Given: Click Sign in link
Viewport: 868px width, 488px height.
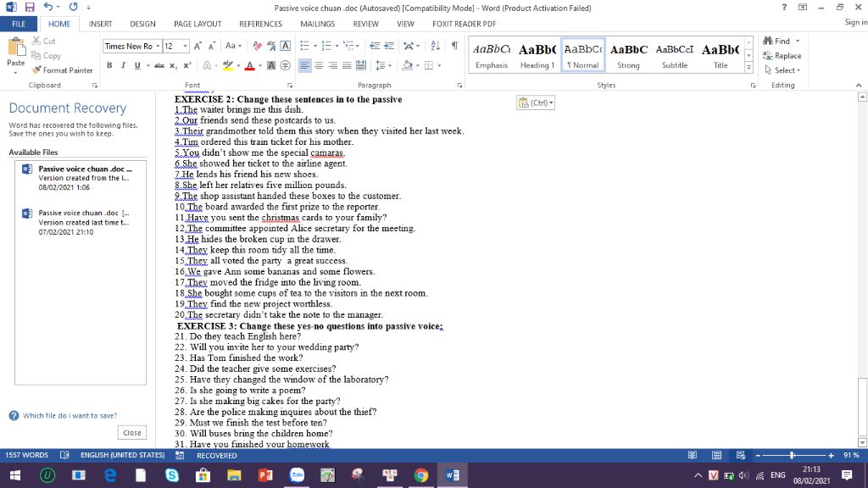Looking at the screenshot, I should [856, 22].
